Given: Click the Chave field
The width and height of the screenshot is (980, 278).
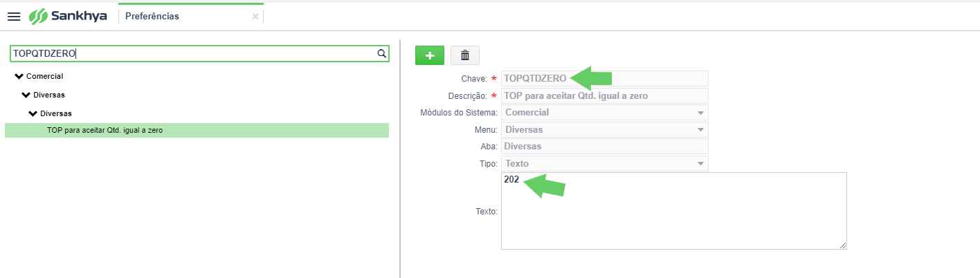Looking at the screenshot, I should coord(605,78).
